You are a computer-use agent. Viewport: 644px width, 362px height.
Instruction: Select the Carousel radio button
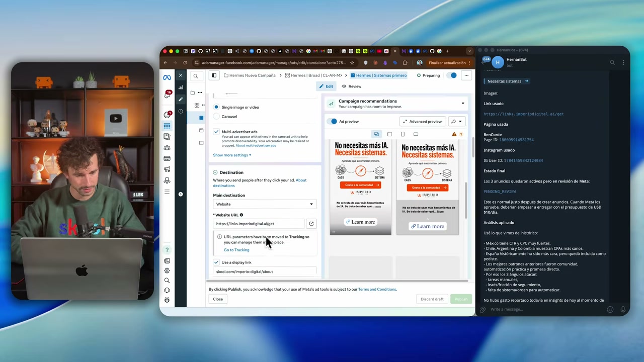216,117
